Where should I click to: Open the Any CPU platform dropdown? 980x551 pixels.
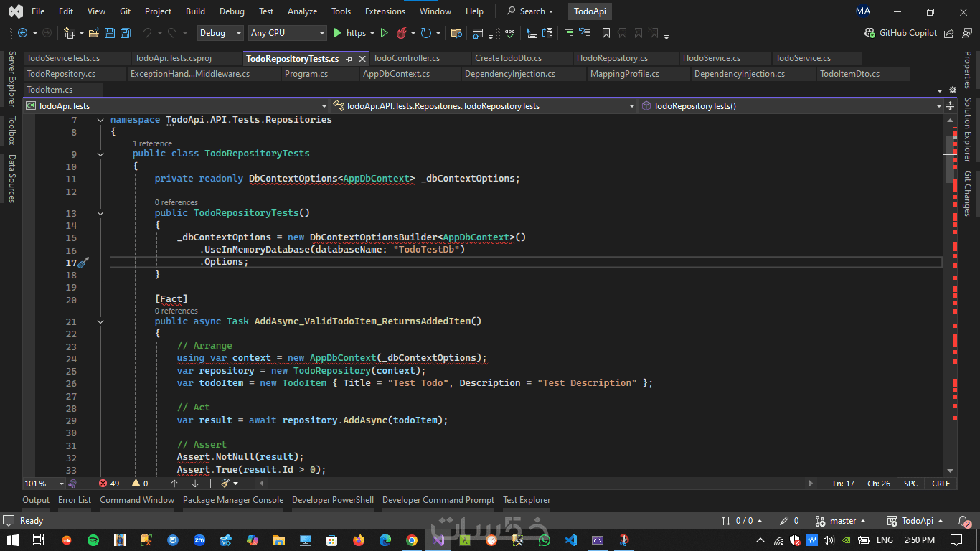pos(287,33)
